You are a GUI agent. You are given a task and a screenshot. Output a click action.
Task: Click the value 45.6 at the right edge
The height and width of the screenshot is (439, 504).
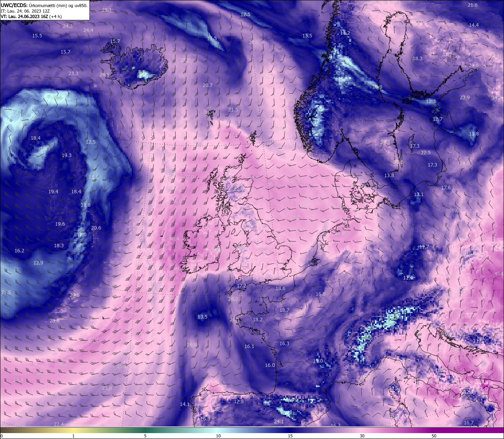point(499,273)
